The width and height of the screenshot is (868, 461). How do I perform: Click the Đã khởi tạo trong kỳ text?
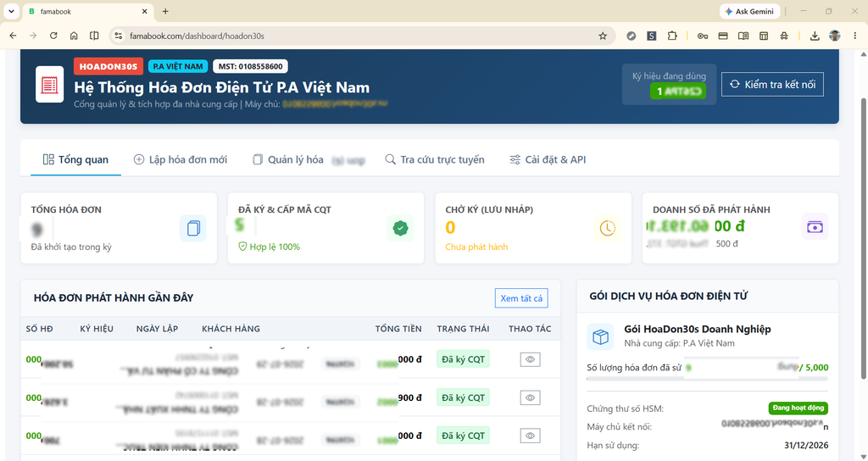pyautogui.click(x=71, y=247)
